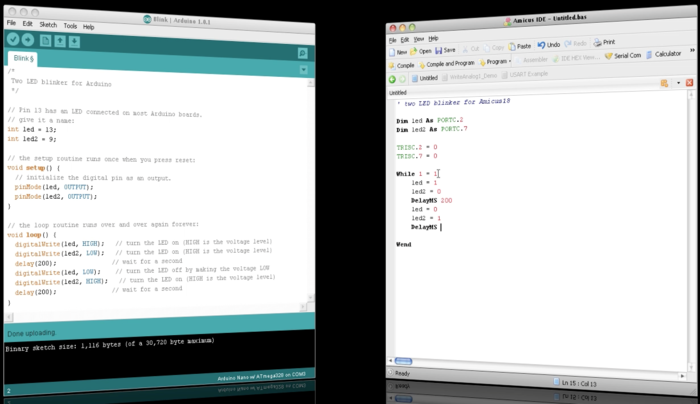Image resolution: width=700 pixels, height=404 pixels.
Task: Open the Amicus IDE File menu
Action: (392, 40)
